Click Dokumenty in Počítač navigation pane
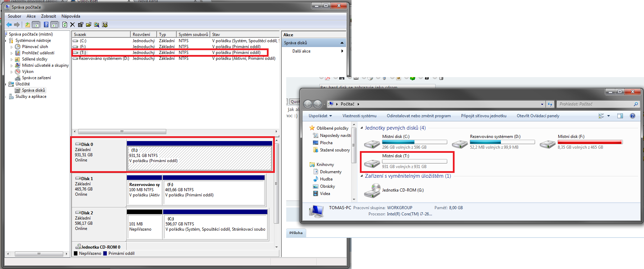644x269 pixels. [331, 172]
